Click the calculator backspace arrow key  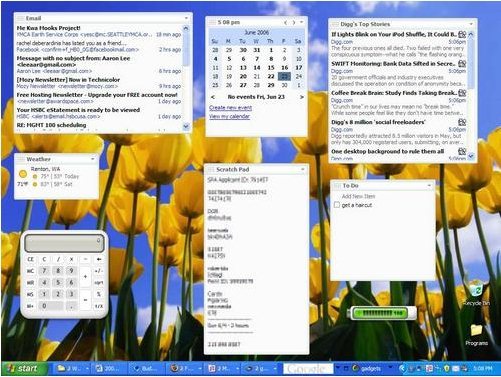coord(99,259)
